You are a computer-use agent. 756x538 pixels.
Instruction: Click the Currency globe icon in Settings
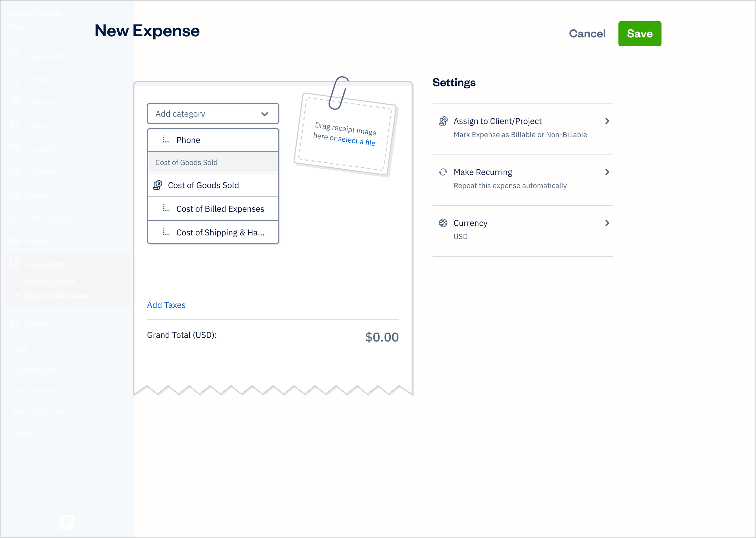443,223
